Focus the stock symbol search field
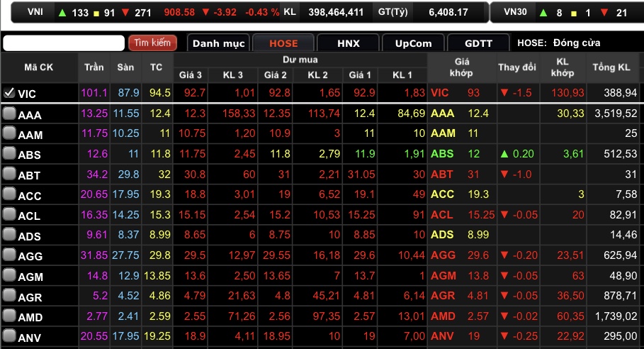This screenshot has height=349, width=644. click(64, 43)
